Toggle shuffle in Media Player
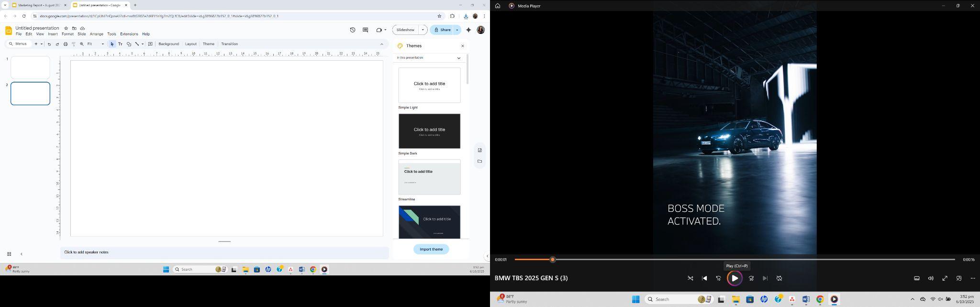 coord(690,278)
